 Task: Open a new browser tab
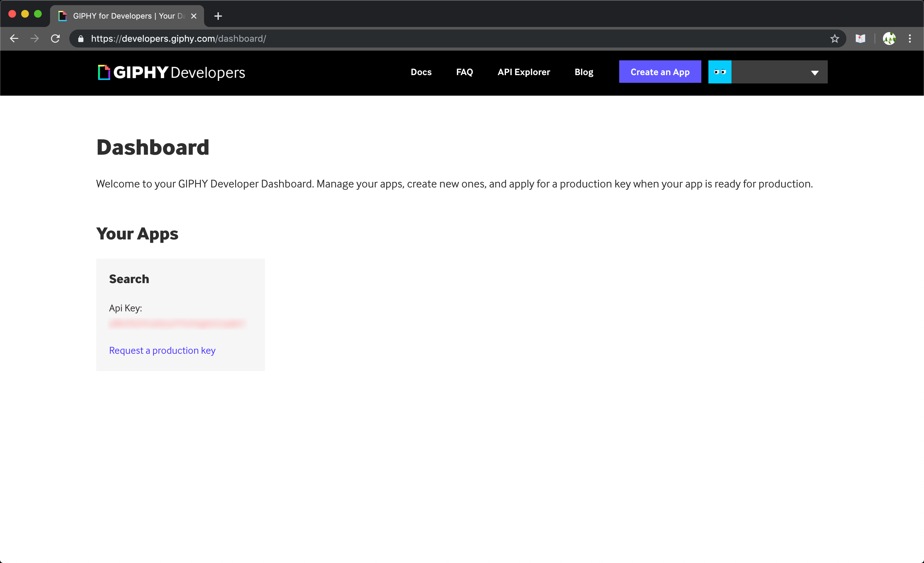218,16
